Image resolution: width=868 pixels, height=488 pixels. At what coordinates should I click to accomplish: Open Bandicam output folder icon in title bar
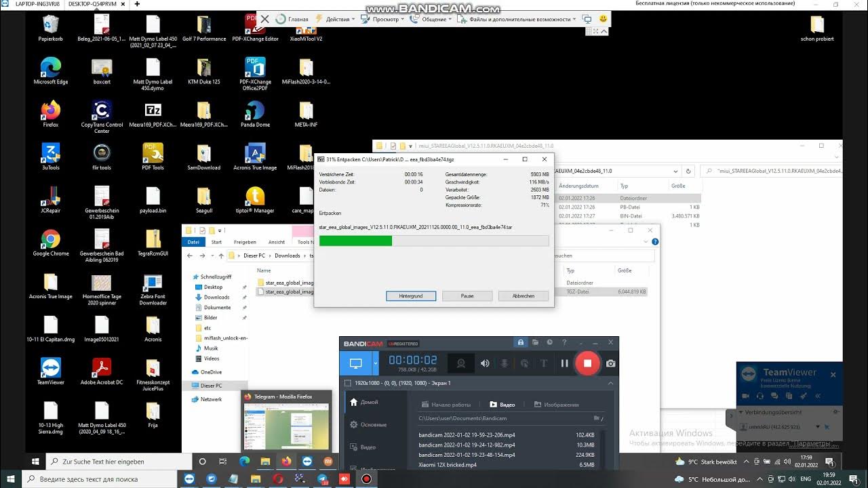click(x=535, y=343)
